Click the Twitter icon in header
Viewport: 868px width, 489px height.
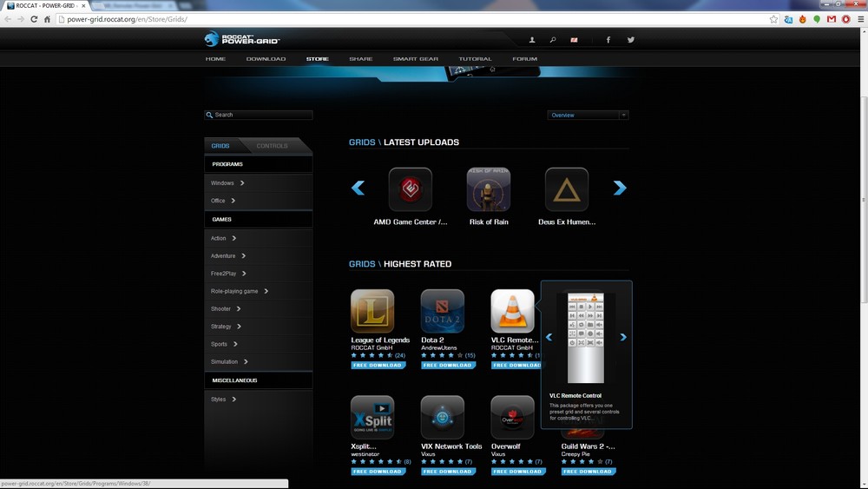(x=631, y=40)
